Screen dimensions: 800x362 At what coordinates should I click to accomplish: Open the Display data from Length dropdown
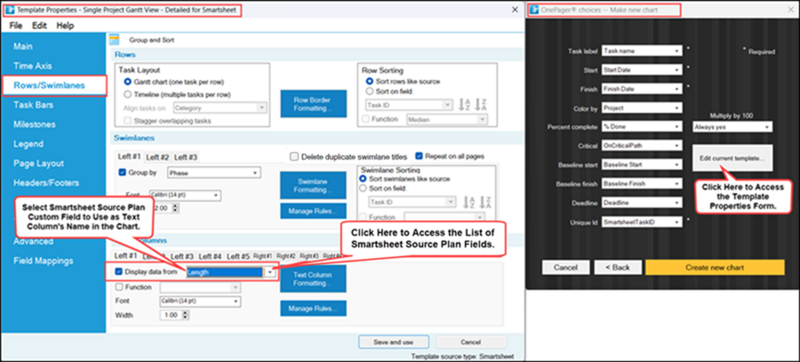pos(270,272)
